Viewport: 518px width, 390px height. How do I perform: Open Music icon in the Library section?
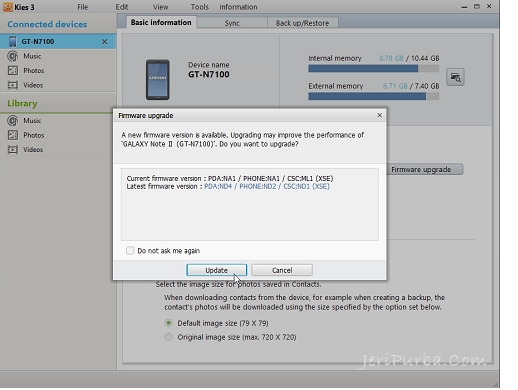click(13, 121)
